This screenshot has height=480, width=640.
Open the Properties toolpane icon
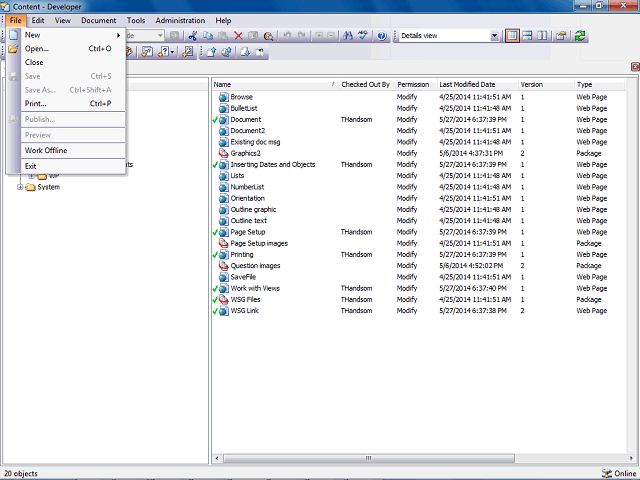pyautogui.click(x=561, y=36)
